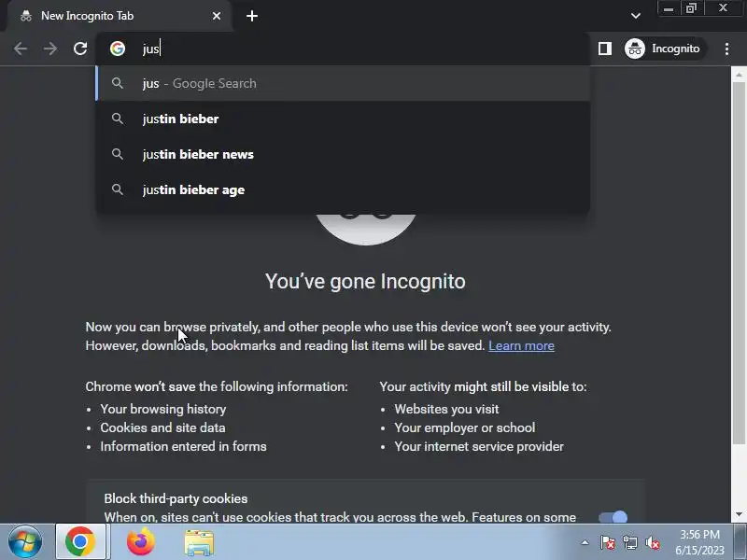The height and width of the screenshot is (560, 747).
Task: Choose 'justin bieber news' suggestion
Action: pos(343,154)
